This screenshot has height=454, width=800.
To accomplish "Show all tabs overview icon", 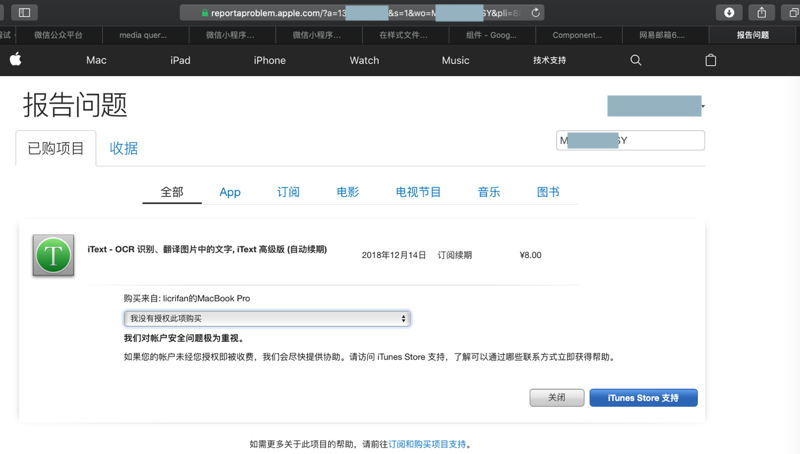I will coord(792,12).
